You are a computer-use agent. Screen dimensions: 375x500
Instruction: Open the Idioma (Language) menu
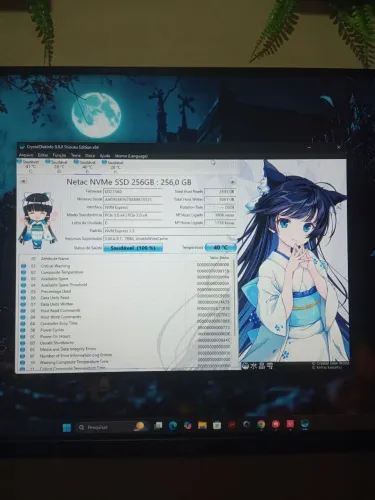pyautogui.click(x=131, y=156)
